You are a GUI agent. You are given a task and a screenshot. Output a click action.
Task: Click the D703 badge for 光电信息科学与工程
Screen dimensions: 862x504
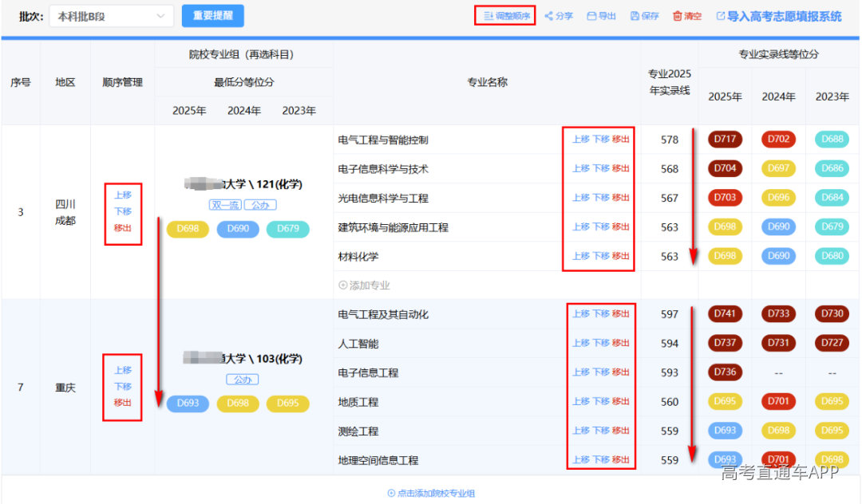point(725,198)
